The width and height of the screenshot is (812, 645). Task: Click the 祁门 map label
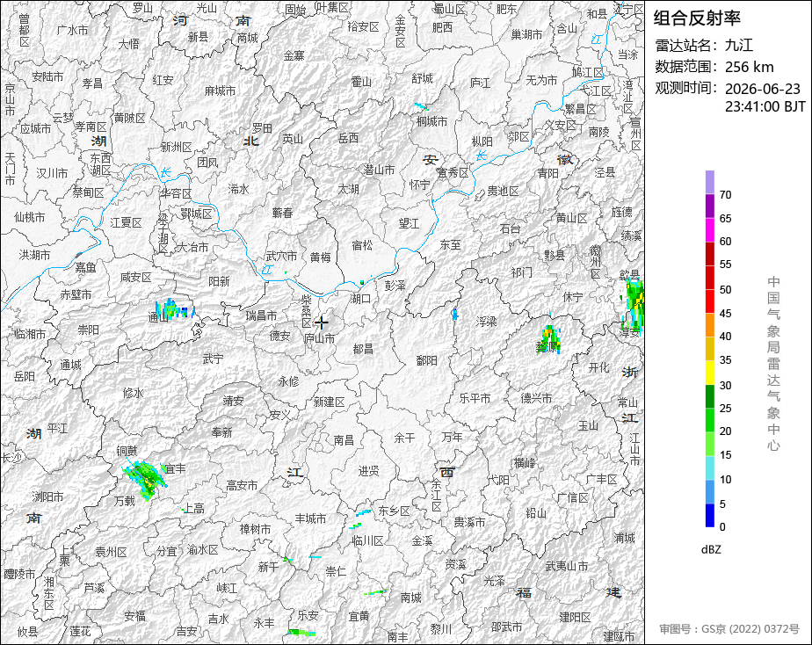521,272
